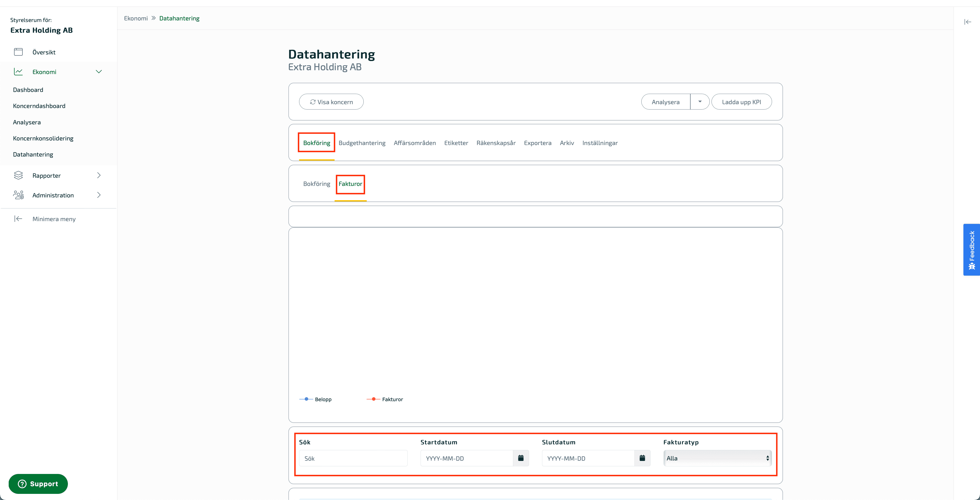Click the Administration users icon
The width and height of the screenshot is (980, 500).
(x=18, y=195)
